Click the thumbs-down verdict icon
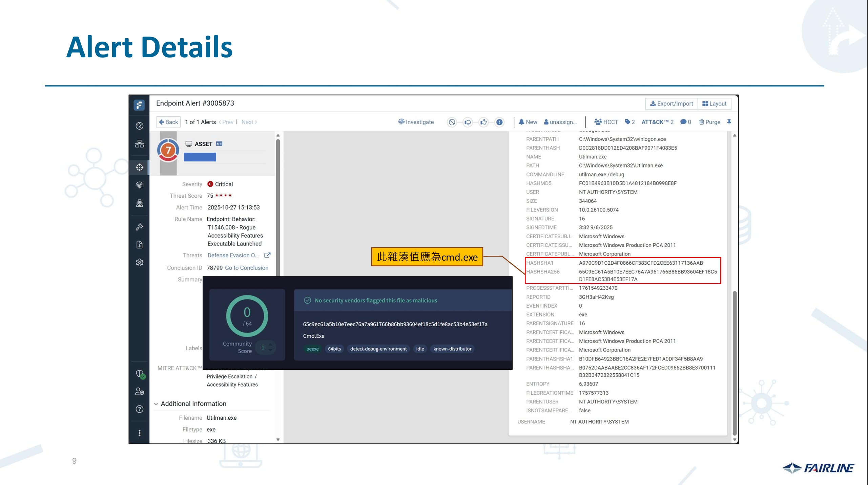 [x=468, y=122]
